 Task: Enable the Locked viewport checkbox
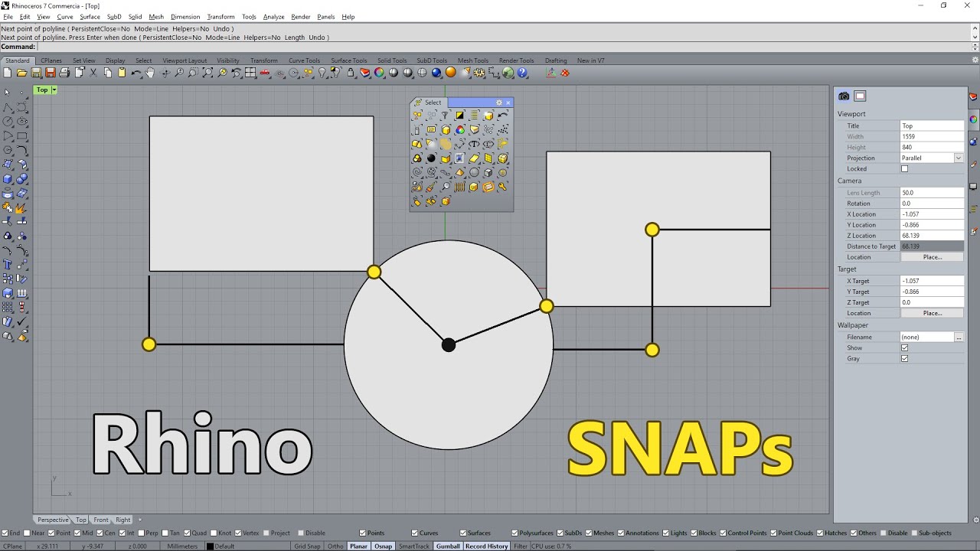tap(904, 168)
